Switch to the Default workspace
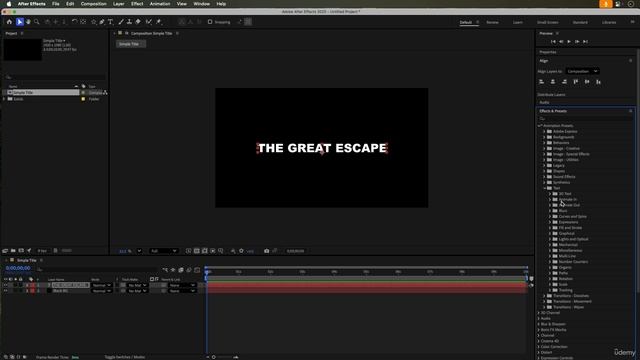The height and width of the screenshot is (360, 640). coord(466,22)
